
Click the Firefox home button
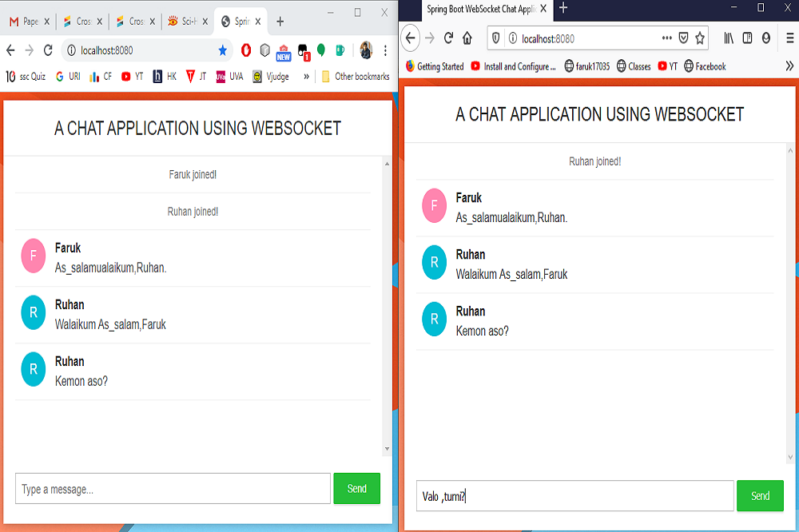point(467,38)
